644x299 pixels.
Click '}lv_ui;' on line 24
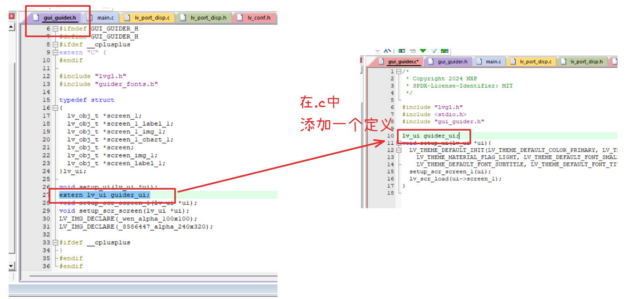coord(73,171)
